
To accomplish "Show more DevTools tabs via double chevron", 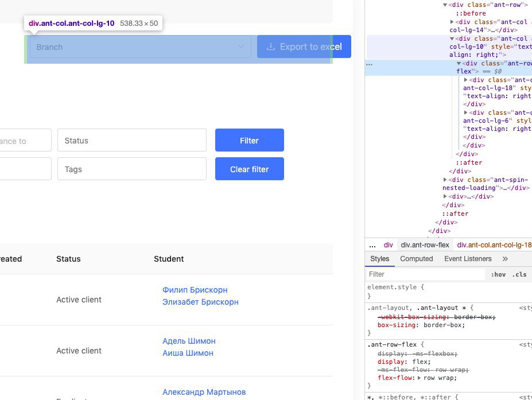I will 505,259.
